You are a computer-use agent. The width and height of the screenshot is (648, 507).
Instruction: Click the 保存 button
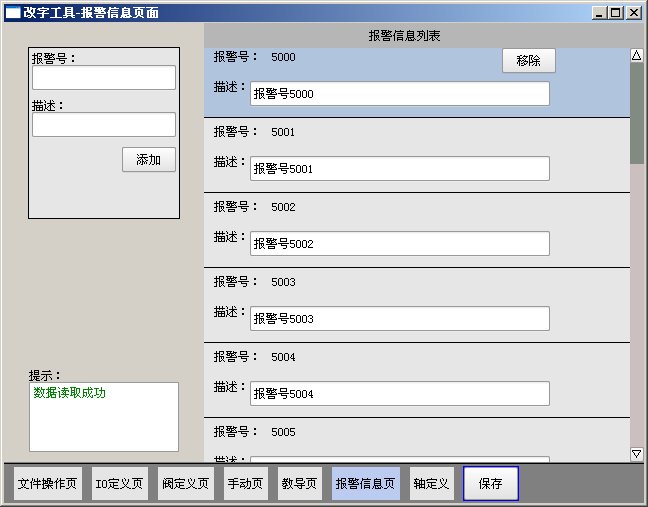click(491, 484)
